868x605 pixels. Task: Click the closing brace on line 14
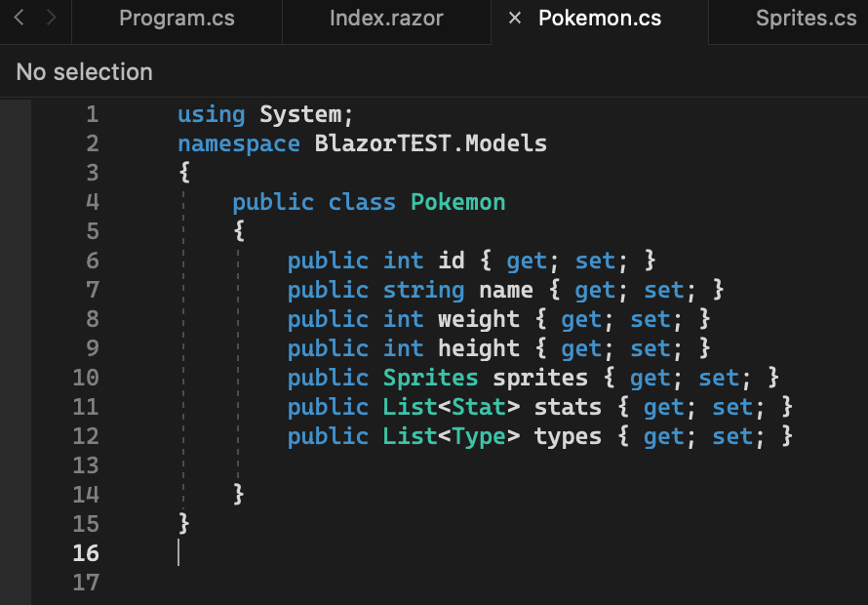click(239, 495)
